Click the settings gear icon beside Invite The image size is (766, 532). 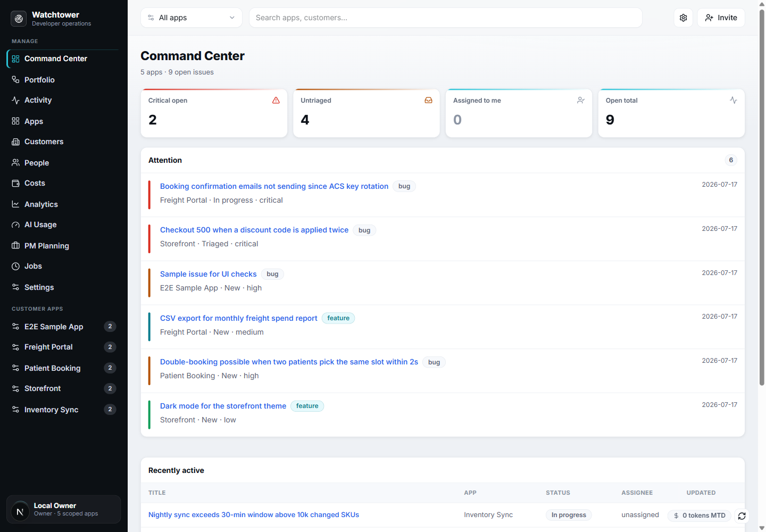click(683, 18)
